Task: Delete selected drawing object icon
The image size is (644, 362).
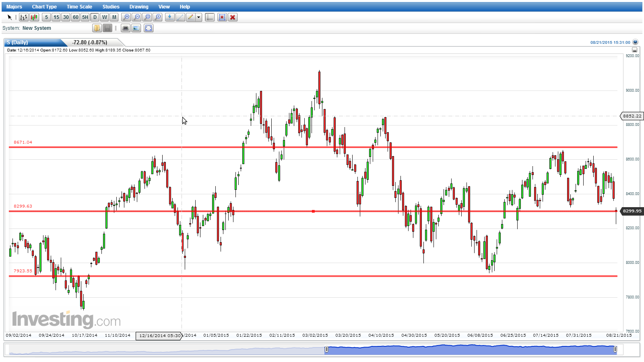Action: point(222,17)
